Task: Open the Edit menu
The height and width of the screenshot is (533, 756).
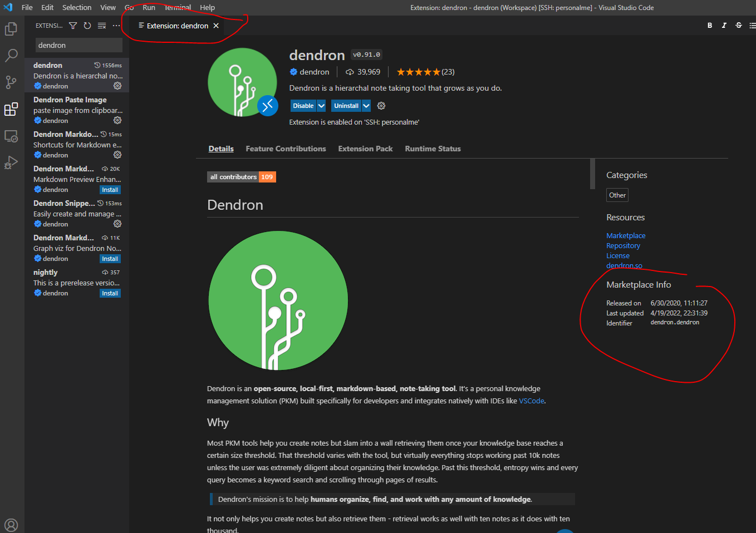Action: pos(47,7)
